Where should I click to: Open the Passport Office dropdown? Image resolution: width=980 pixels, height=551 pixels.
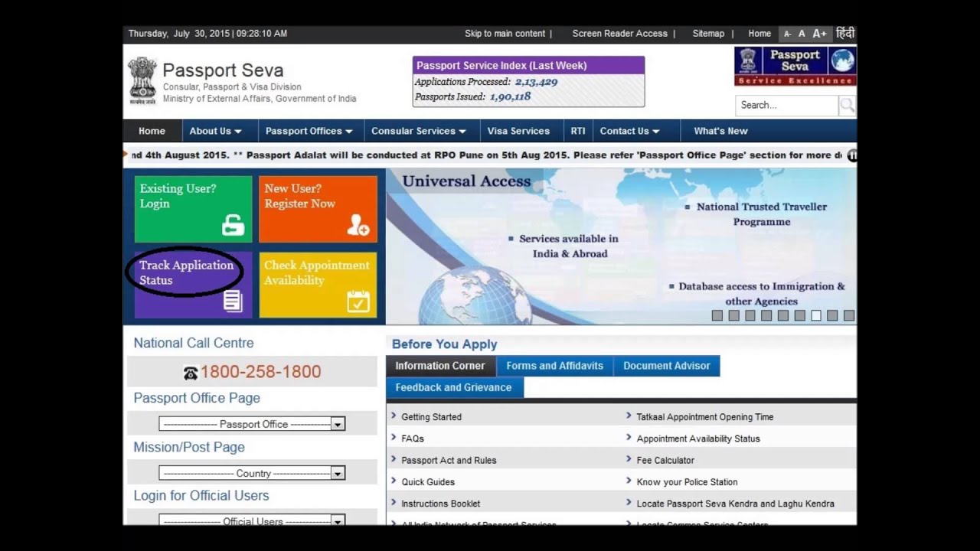252,424
